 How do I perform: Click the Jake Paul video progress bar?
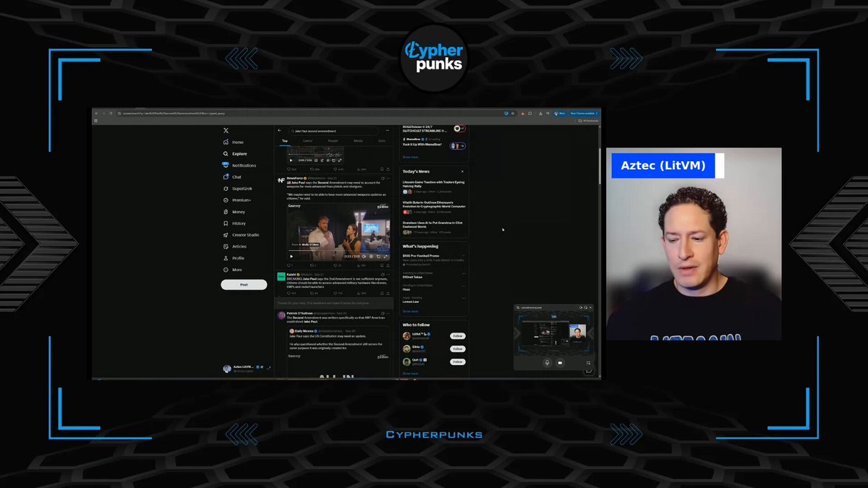point(338,252)
